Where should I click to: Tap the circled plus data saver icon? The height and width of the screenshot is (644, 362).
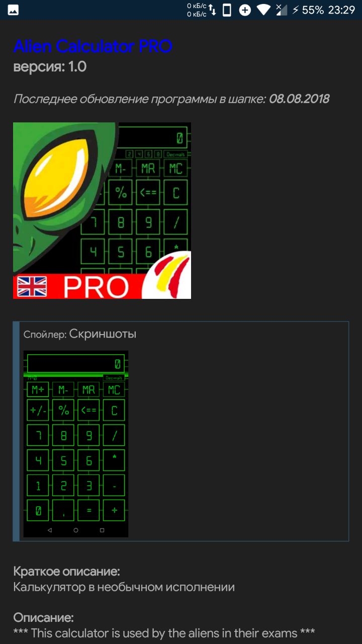pyautogui.click(x=245, y=10)
